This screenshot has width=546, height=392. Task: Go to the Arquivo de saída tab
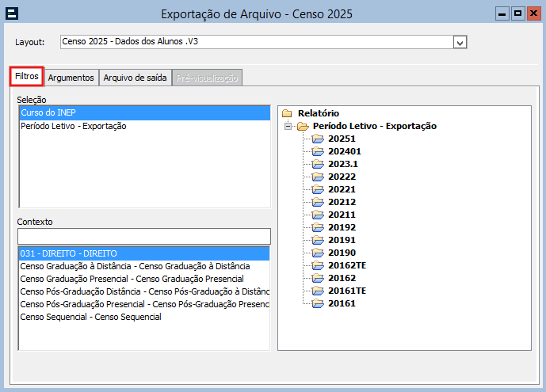pyautogui.click(x=135, y=78)
